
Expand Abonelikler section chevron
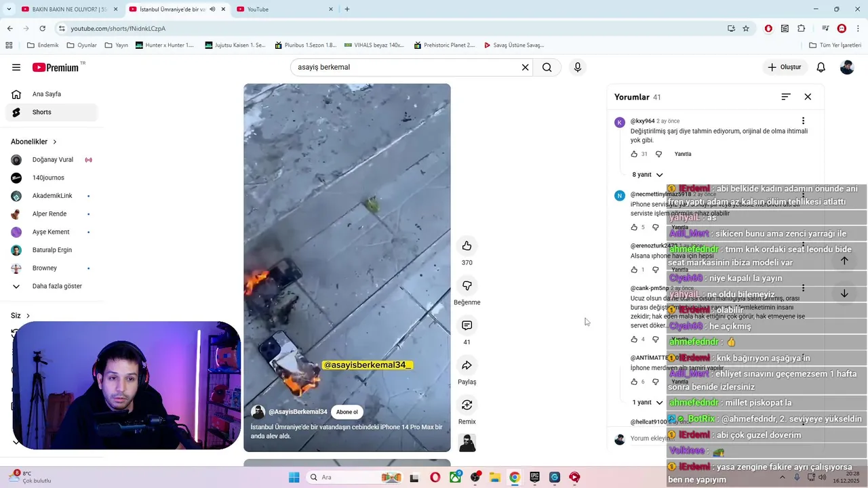(55, 142)
